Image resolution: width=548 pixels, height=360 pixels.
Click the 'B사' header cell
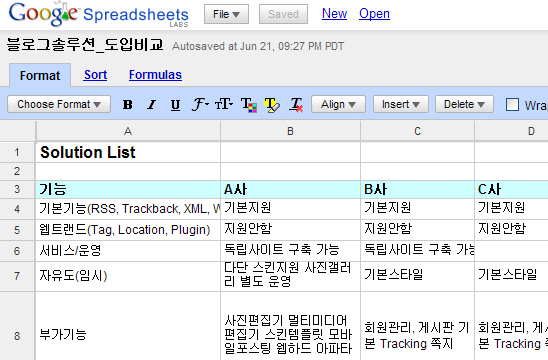tap(417, 189)
